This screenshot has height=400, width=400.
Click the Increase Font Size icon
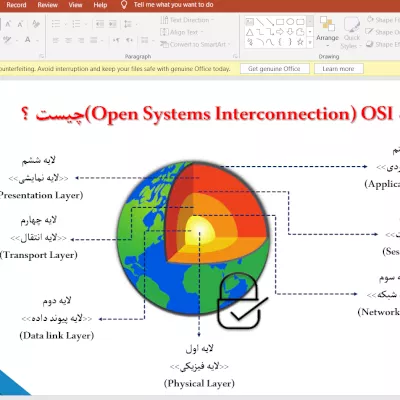8,24
